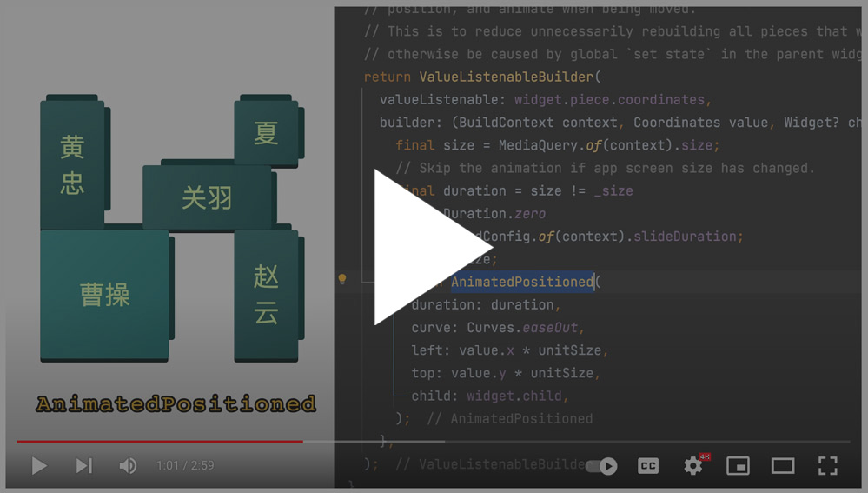Enter full screen mode
Image resolution: width=868 pixels, height=493 pixels.
(827, 466)
